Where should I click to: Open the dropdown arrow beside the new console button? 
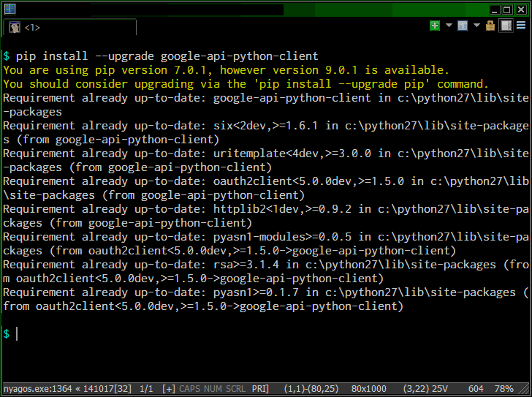(x=449, y=26)
